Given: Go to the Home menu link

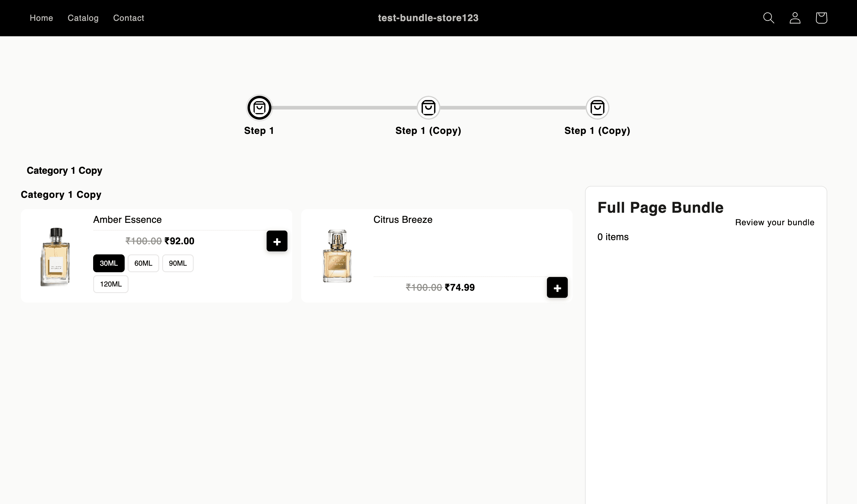Looking at the screenshot, I should (x=41, y=18).
